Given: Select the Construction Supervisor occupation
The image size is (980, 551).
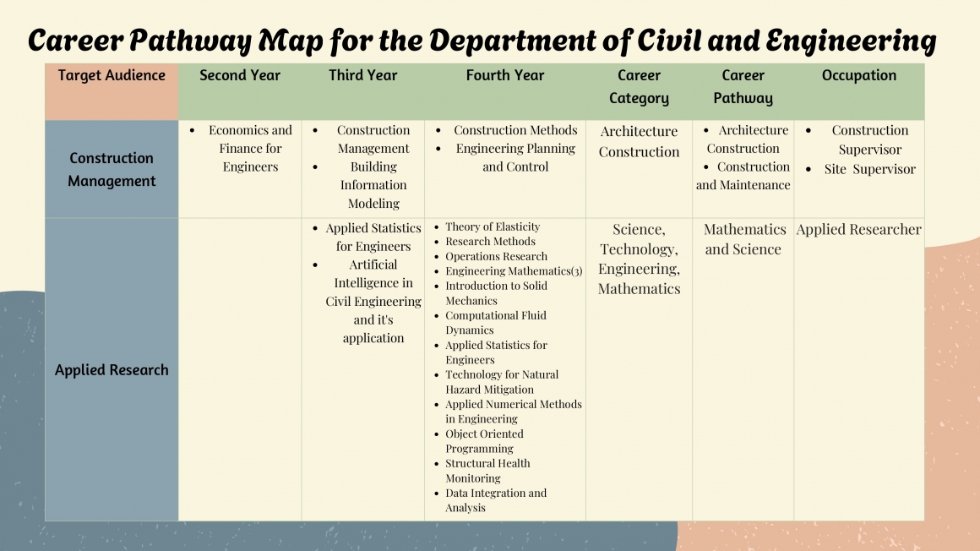Looking at the screenshot, I should (x=870, y=141).
